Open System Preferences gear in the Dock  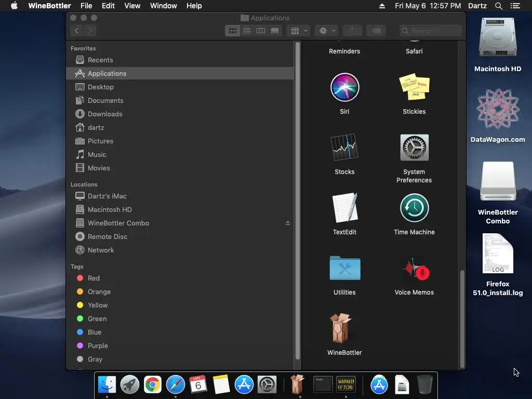pos(267,385)
